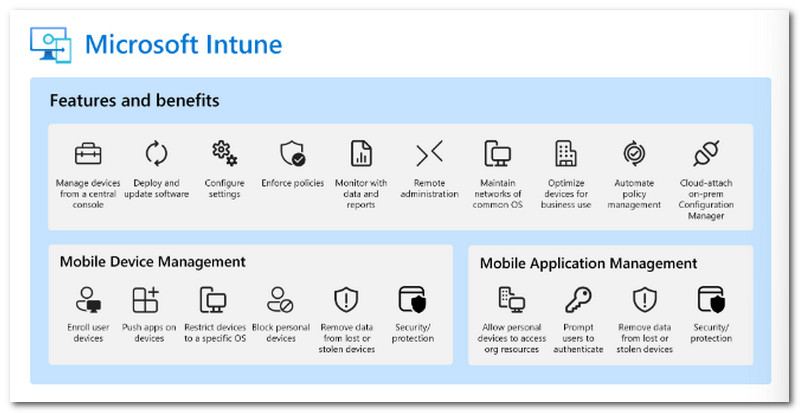This screenshot has height=413, width=800.
Task: Click the 'Push apps on devices' label
Action: point(149,333)
